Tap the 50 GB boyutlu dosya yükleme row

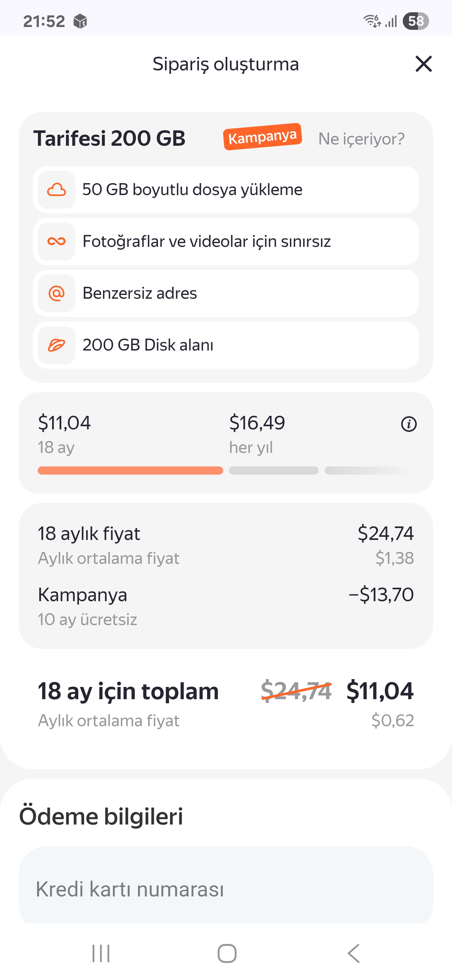pyautogui.click(x=226, y=189)
